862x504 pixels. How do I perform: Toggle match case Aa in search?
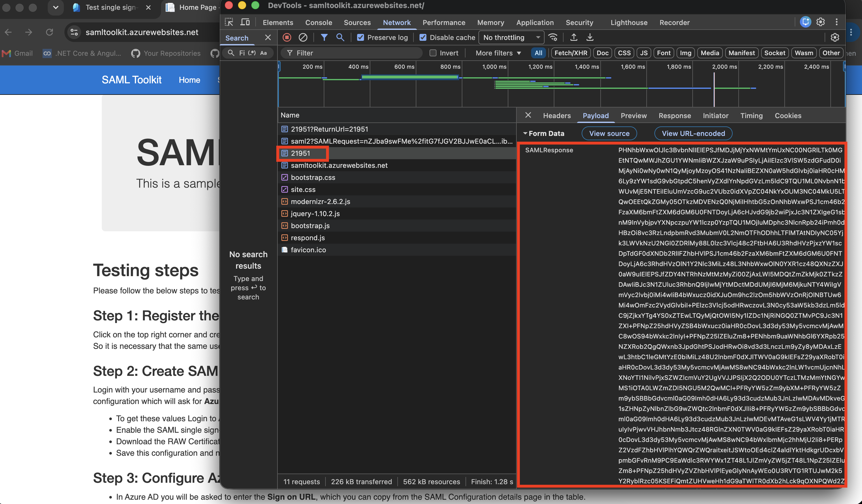(263, 53)
